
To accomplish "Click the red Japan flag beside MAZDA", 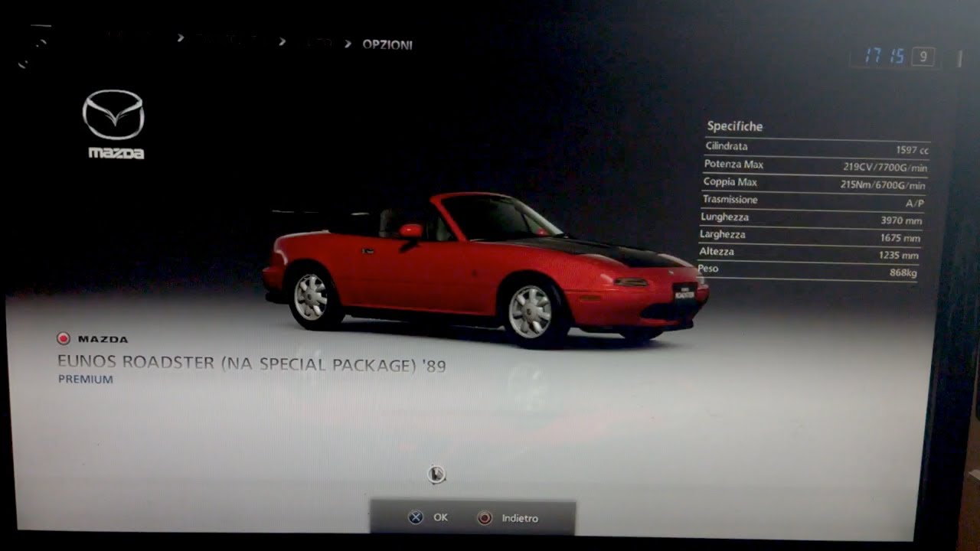I will [64, 338].
